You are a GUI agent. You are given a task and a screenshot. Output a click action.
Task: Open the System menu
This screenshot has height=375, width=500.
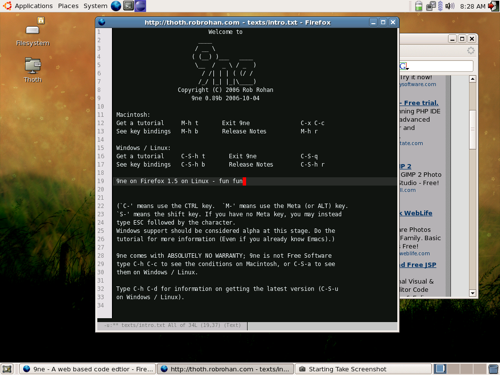[x=95, y=6]
